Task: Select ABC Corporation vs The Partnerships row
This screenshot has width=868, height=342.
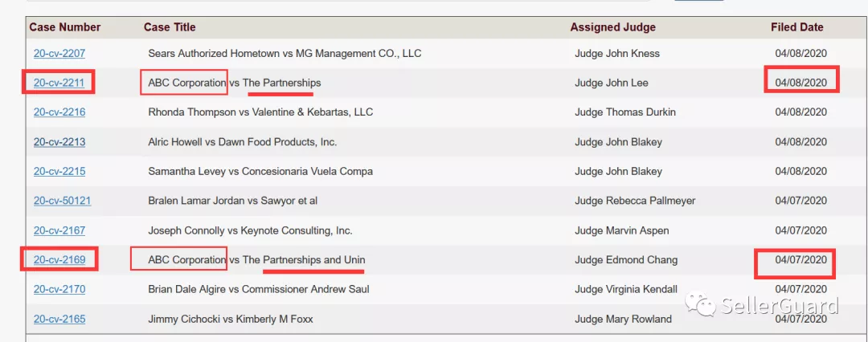Action: (440, 83)
